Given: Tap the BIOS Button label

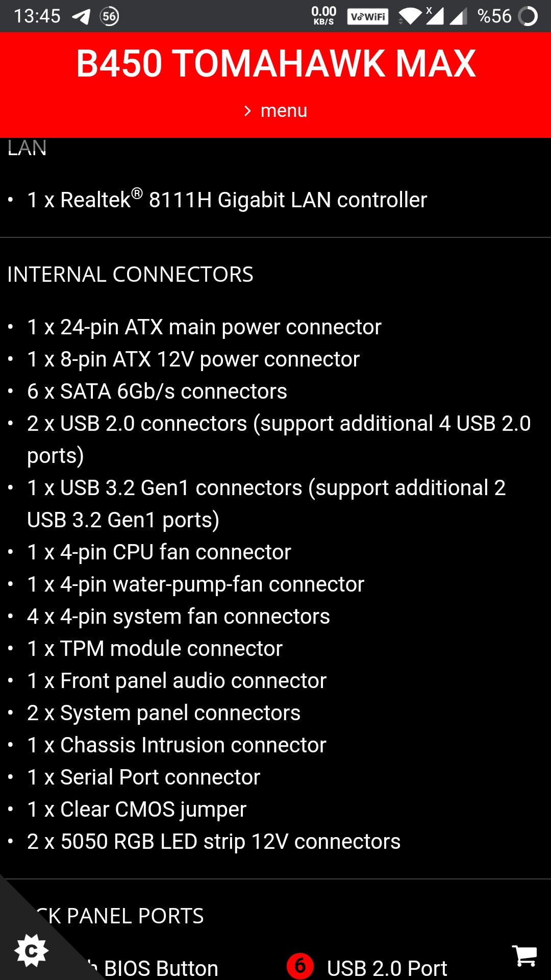Looking at the screenshot, I should pos(161,968).
